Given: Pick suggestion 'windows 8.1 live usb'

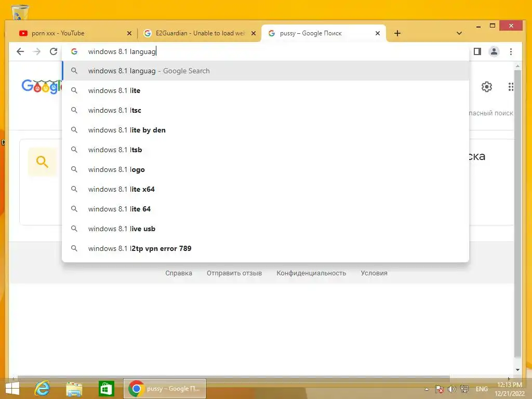Looking at the screenshot, I should [x=265, y=229].
